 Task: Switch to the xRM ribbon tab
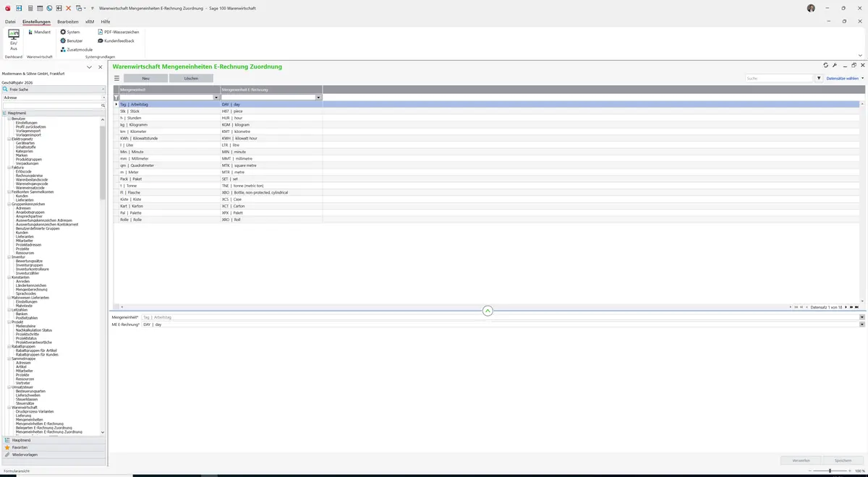coord(90,22)
